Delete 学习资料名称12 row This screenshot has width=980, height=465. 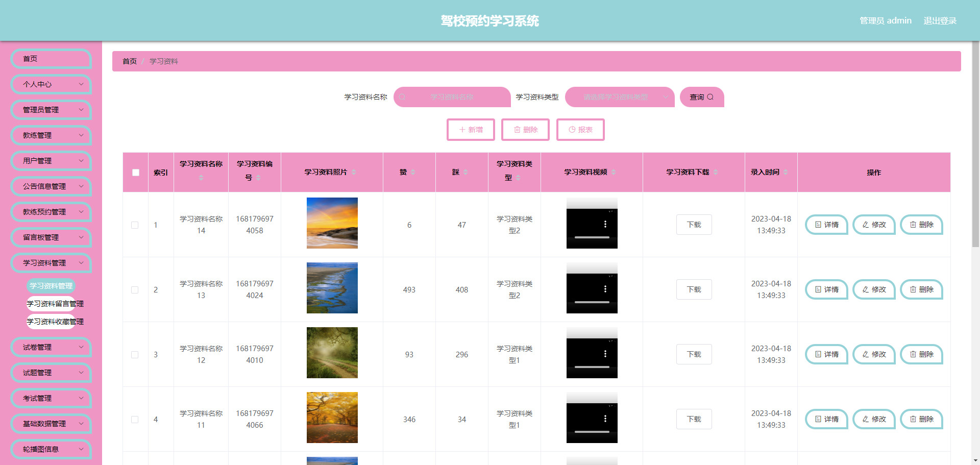[x=921, y=354]
